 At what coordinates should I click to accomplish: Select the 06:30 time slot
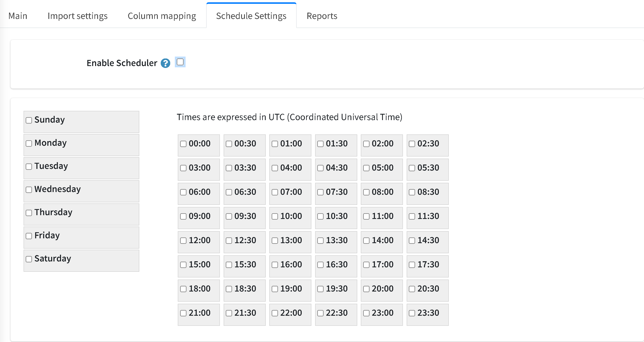pyautogui.click(x=229, y=192)
